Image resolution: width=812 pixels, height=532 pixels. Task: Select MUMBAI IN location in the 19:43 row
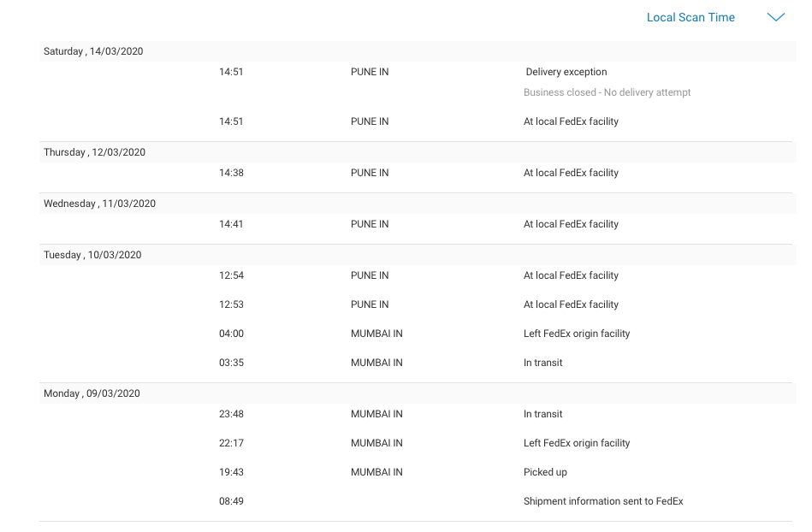[376, 472]
